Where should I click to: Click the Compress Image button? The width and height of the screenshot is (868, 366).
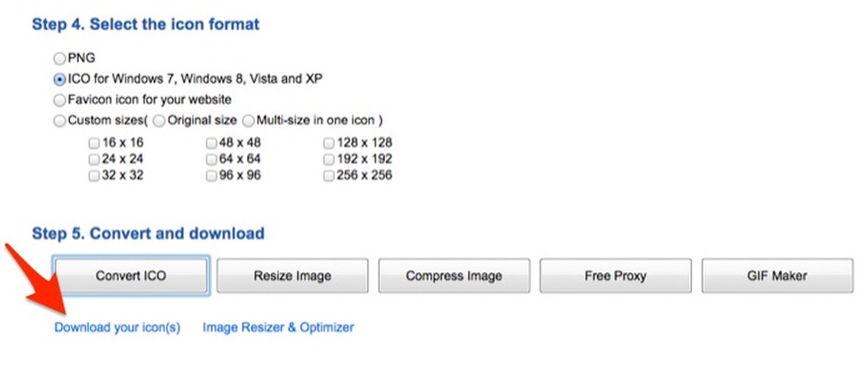click(454, 275)
